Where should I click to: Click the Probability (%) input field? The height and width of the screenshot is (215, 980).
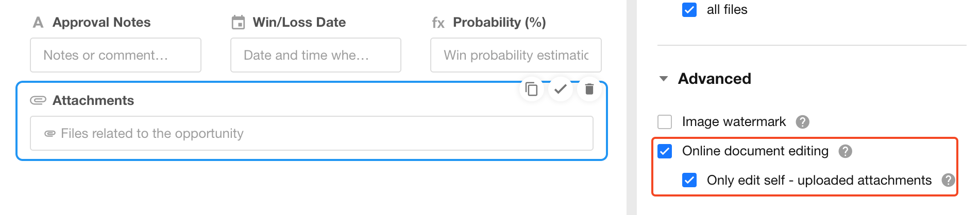(516, 55)
